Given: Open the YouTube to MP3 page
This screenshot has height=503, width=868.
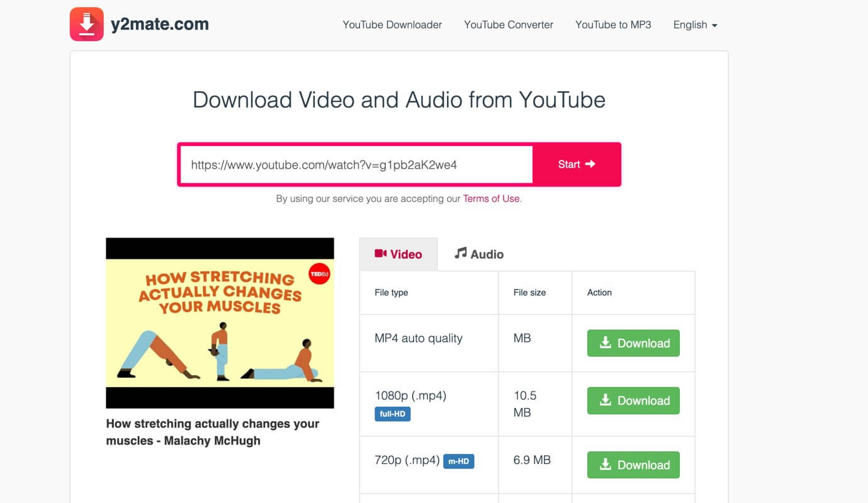Looking at the screenshot, I should pos(613,25).
